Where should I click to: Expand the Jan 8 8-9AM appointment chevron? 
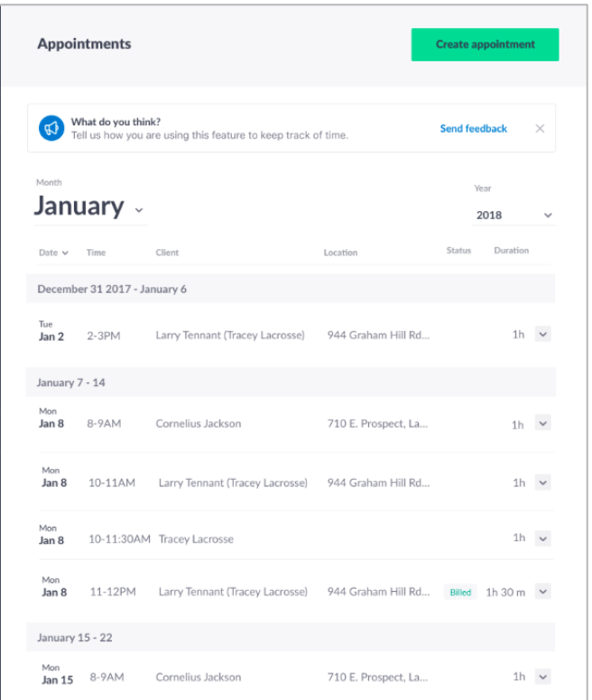(543, 423)
